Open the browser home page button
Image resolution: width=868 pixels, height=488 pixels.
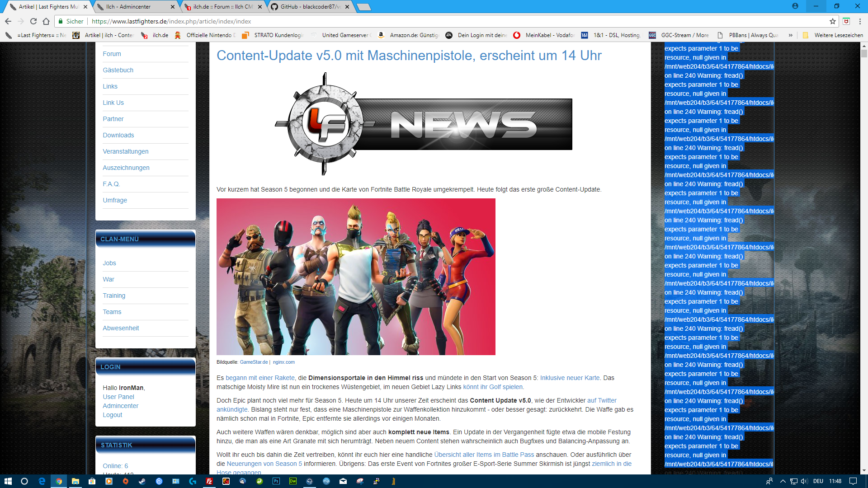coord(46,21)
